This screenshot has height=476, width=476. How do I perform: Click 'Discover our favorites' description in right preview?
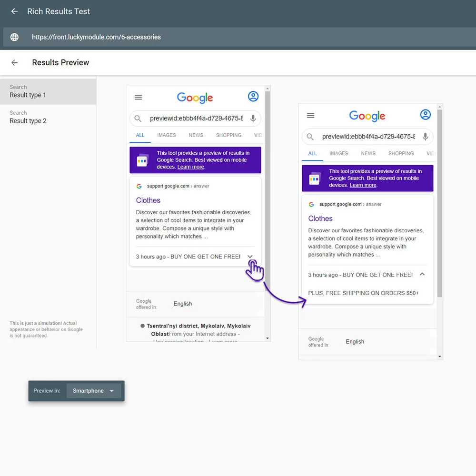366,243
